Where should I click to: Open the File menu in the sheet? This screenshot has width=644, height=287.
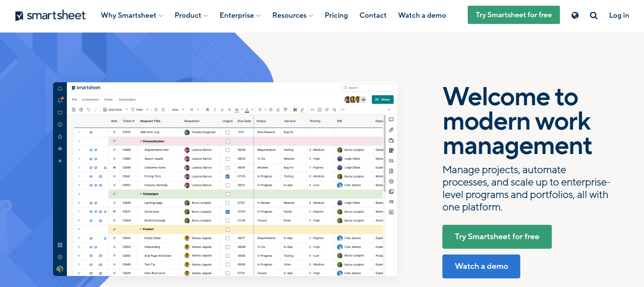(x=74, y=99)
